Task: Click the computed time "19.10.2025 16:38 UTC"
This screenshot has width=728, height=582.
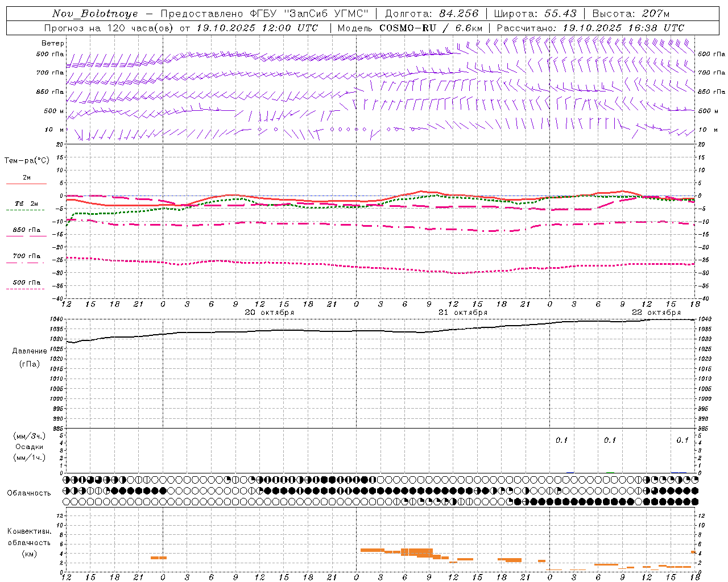Action: point(623,28)
